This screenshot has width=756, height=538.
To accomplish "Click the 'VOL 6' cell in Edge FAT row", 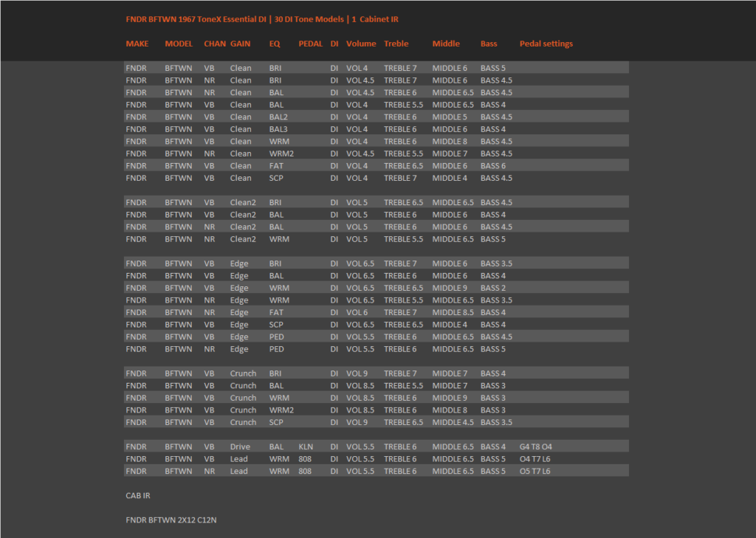I will 357,312.
